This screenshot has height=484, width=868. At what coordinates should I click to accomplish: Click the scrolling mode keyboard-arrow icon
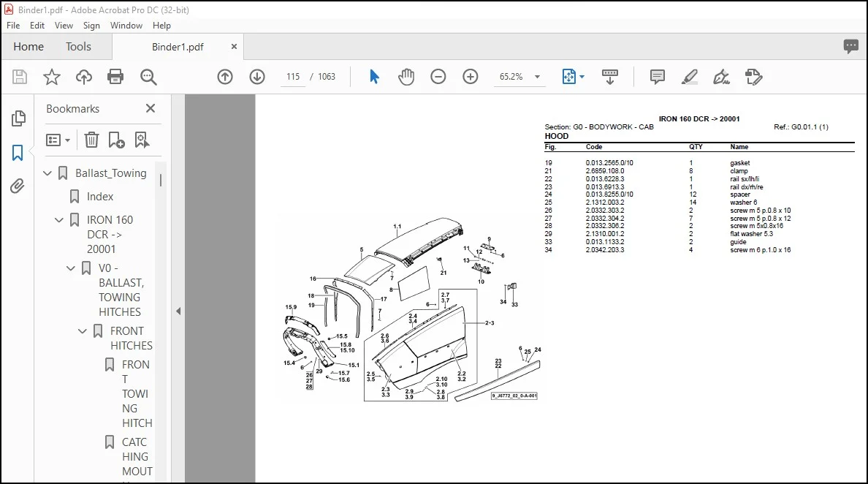[609, 77]
